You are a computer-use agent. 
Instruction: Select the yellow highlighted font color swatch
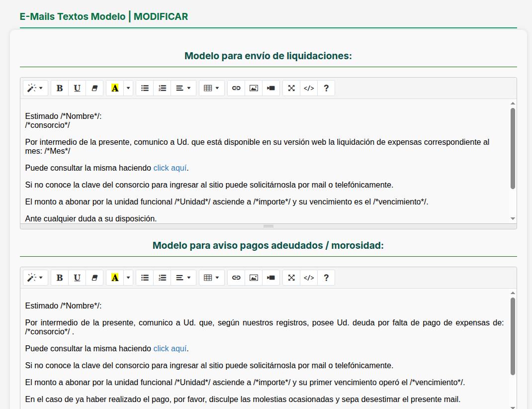(115, 88)
